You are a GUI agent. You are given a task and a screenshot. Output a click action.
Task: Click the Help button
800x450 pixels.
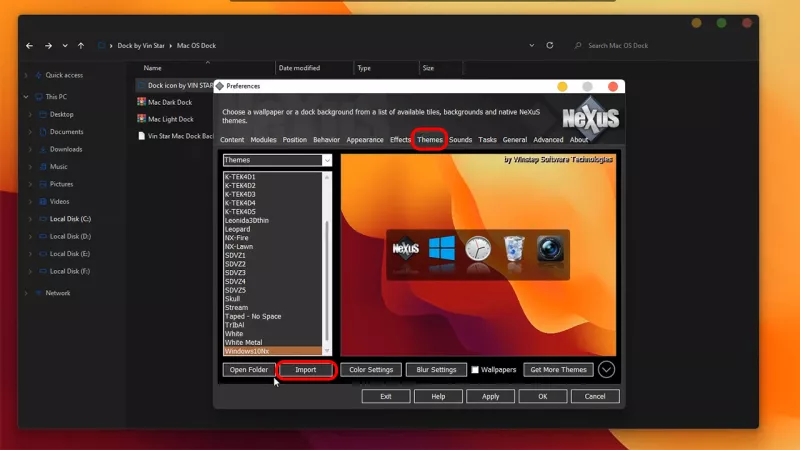[438, 396]
